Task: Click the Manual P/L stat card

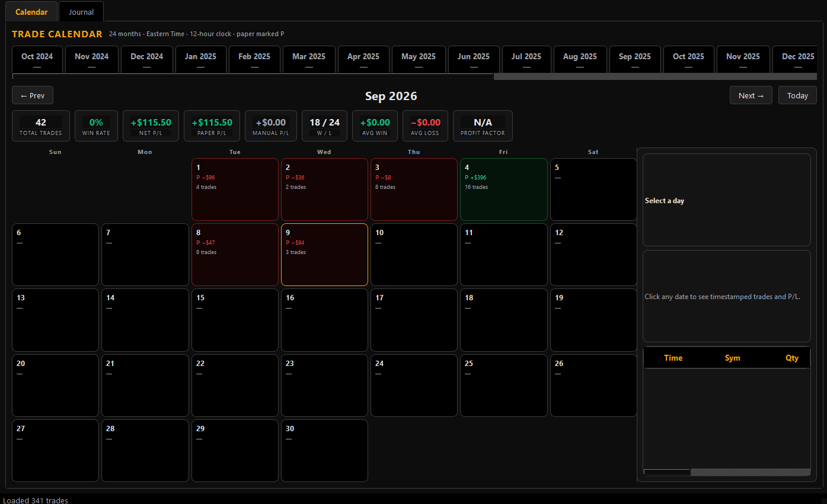Action: [271, 126]
